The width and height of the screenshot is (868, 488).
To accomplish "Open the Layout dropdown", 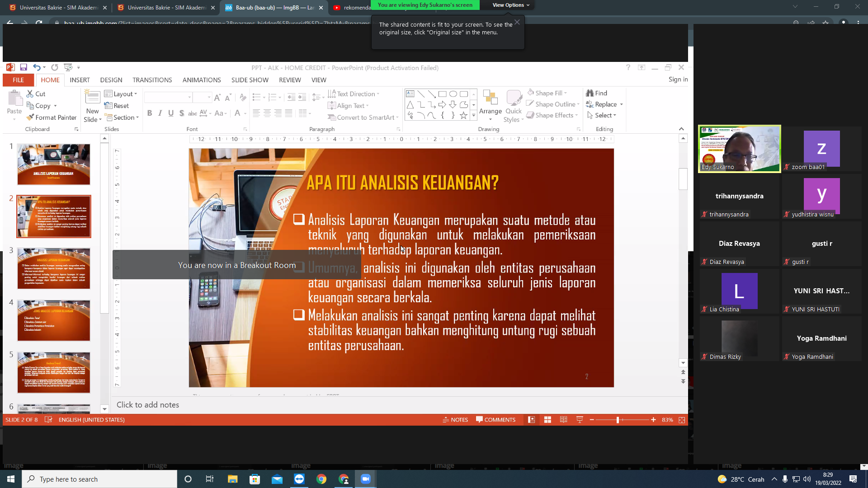I will pyautogui.click(x=121, y=94).
